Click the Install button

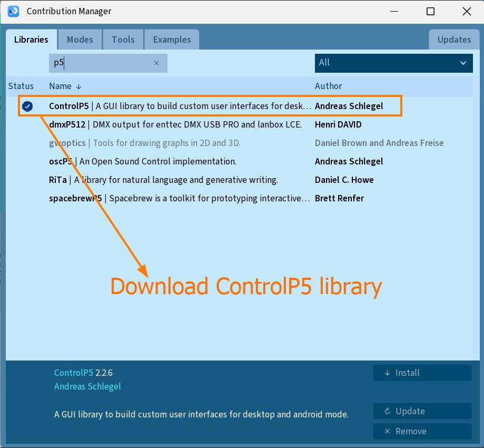coord(422,373)
